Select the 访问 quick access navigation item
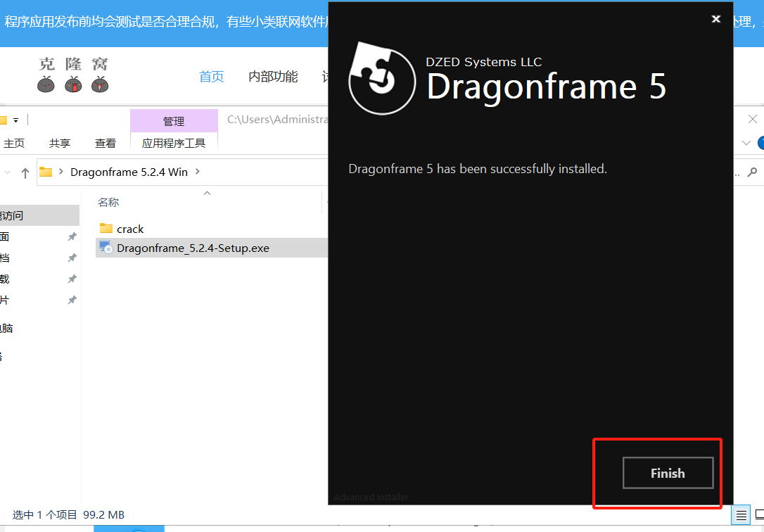The width and height of the screenshot is (764, 532). (x=39, y=215)
